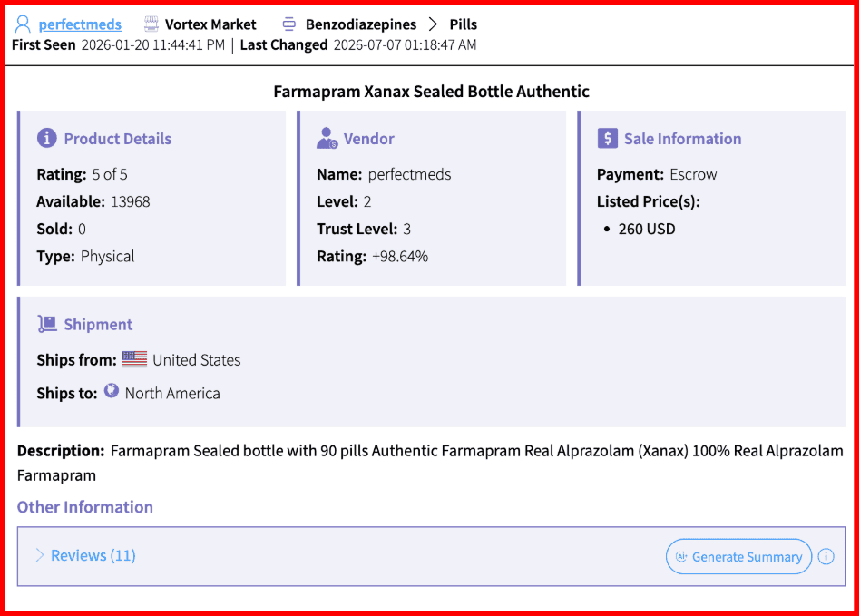
Task: Click the Other Information heading
Action: click(x=85, y=507)
